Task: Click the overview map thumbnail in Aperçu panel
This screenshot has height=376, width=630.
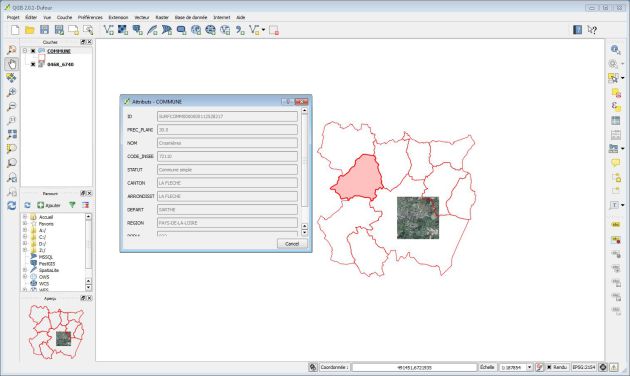Action: (x=56, y=332)
